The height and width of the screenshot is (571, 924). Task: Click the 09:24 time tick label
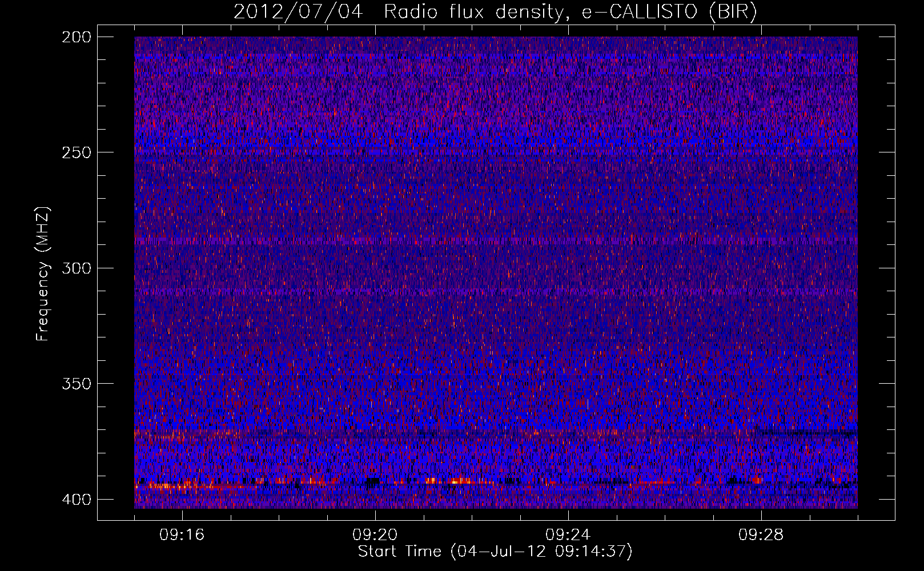[568, 535]
